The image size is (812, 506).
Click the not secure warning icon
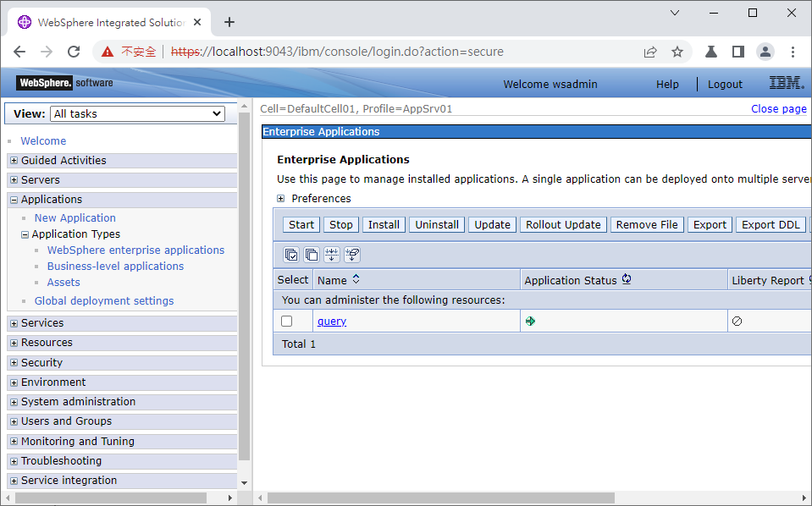coord(108,52)
